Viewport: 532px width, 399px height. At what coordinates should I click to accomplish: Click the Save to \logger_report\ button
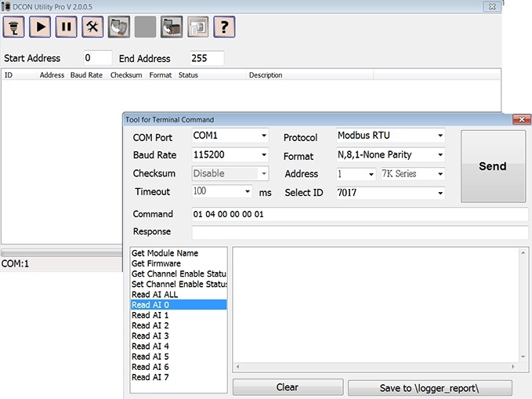coord(430,388)
